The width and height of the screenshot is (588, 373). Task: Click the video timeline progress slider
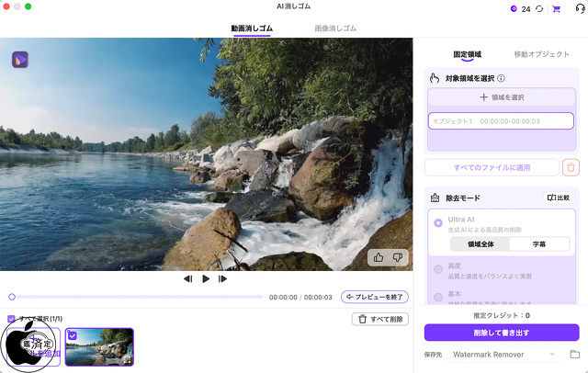tap(136, 297)
